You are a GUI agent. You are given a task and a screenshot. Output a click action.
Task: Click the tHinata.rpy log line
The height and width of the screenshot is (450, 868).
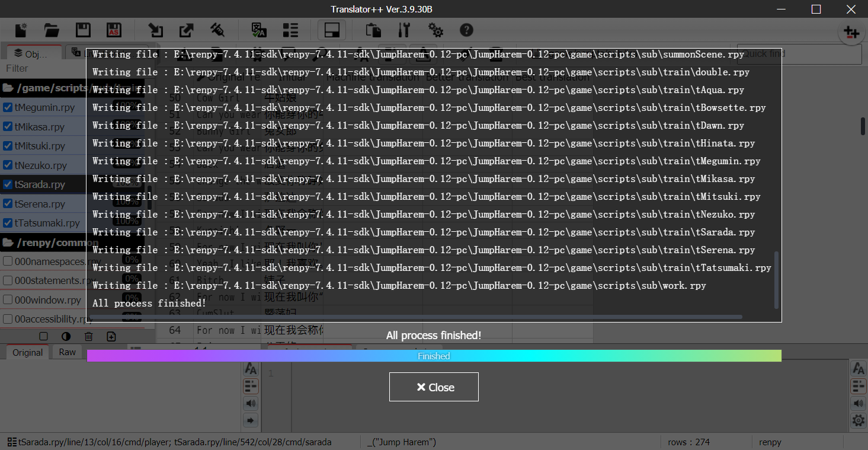(424, 143)
